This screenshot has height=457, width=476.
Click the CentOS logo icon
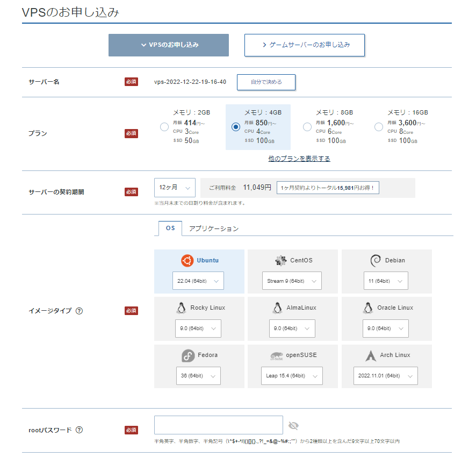click(280, 260)
